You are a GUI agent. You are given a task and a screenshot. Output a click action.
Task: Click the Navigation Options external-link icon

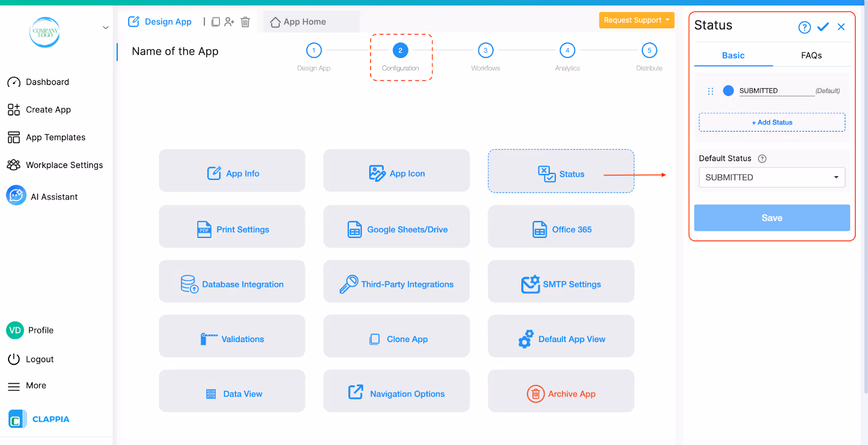tap(356, 392)
